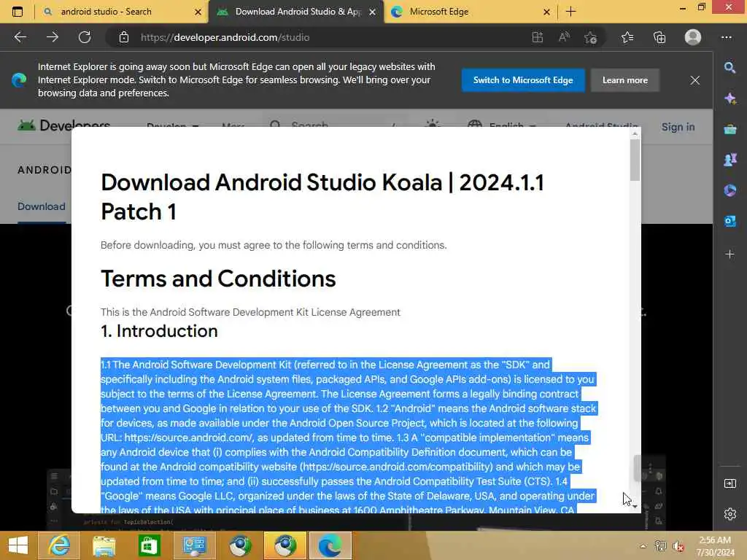Open the taskbar clock and date
The width and height of the screenshot is (747, 560).
(715, 545)
